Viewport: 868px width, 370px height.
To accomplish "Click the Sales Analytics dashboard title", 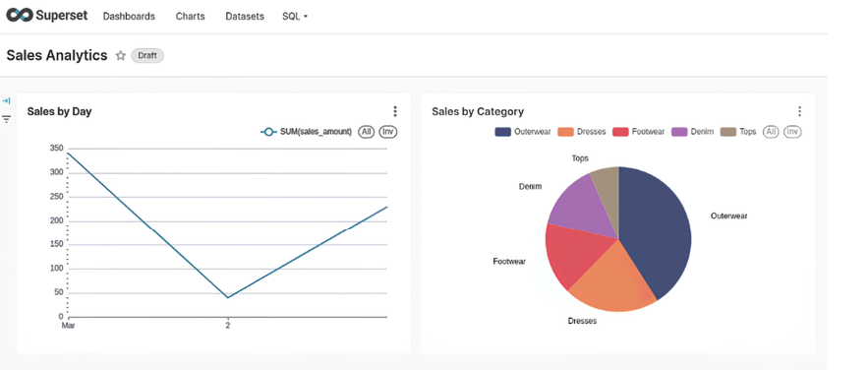I will 57,55.
